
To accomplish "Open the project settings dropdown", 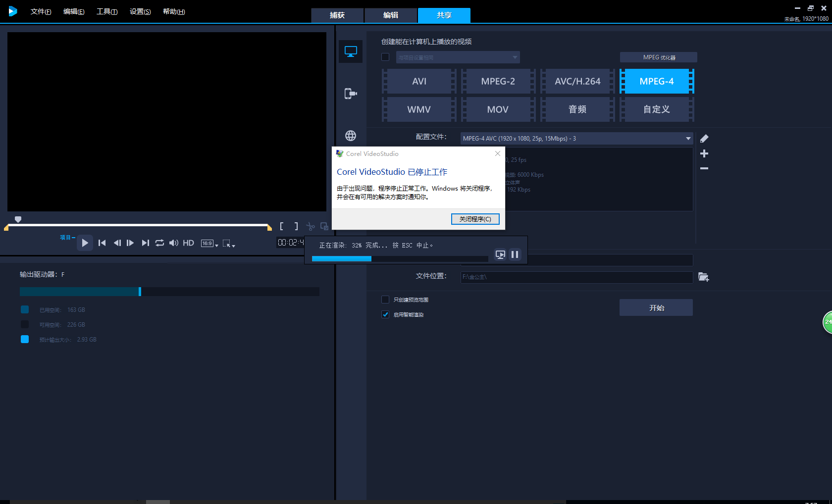I will coord(458,57).
